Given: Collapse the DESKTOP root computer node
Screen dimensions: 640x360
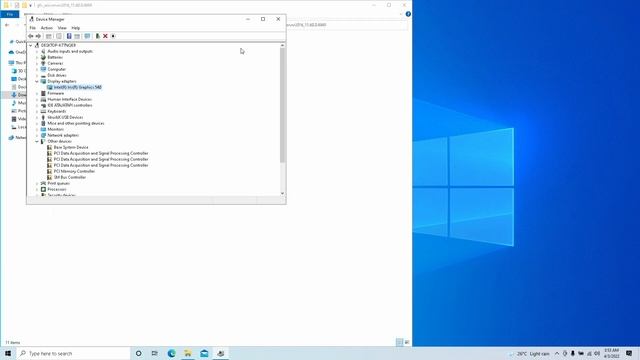Looking at the screenshot, I should coord(31,45).
